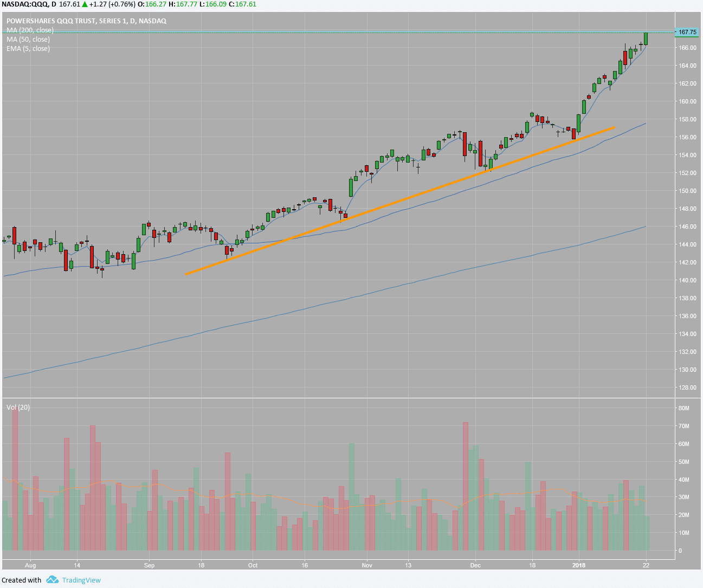Click the 2018 label on date axis
This screenshot has height=588, width=703.
point(579,565)
